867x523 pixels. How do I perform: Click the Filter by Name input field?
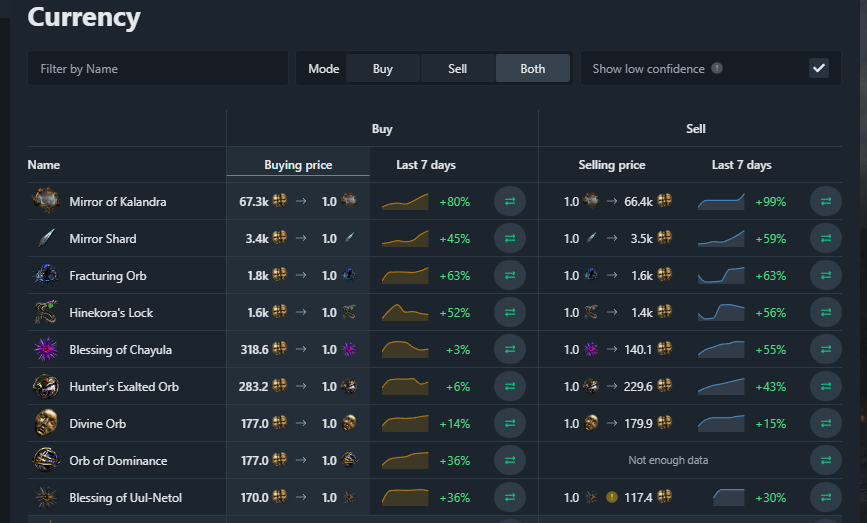point(158,69)
